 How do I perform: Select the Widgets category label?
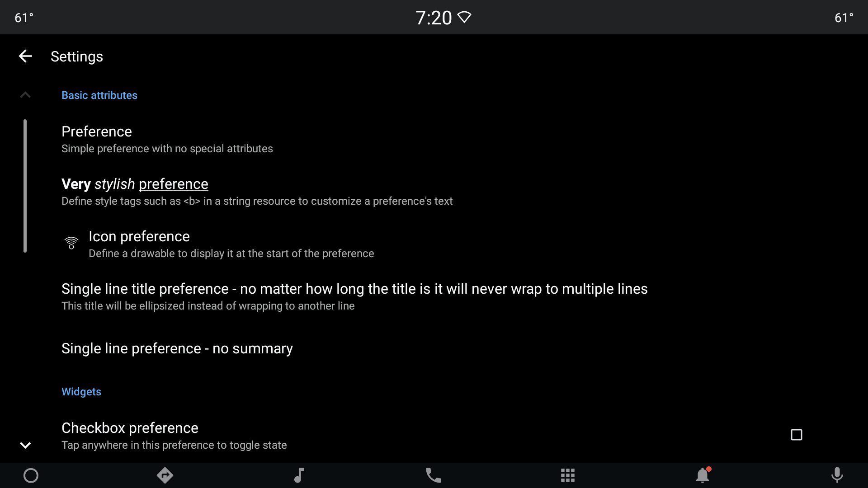tap(82, 391)
